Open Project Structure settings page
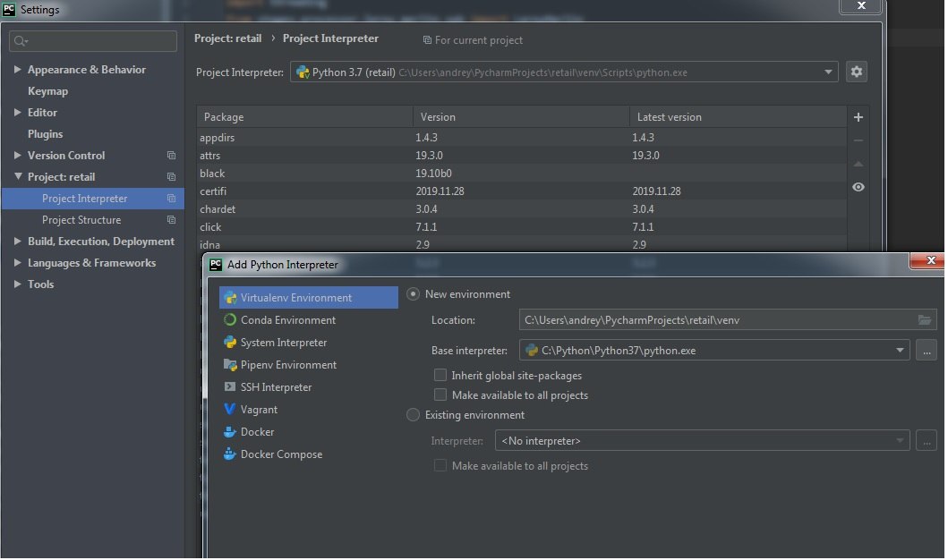 81,220
